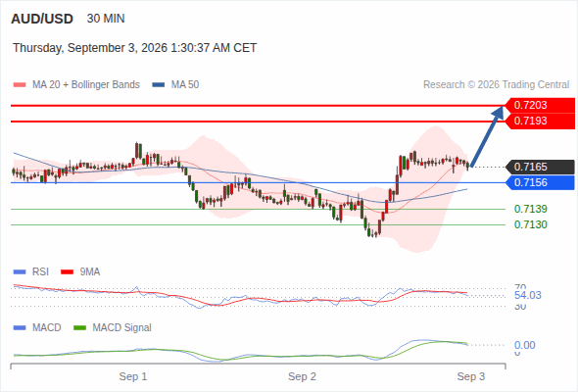The height and width of the screenshot is (392, 578).
Task: Click the Thursday, September 3, 2026 timestamp
Action: click(x=134, y=48)
